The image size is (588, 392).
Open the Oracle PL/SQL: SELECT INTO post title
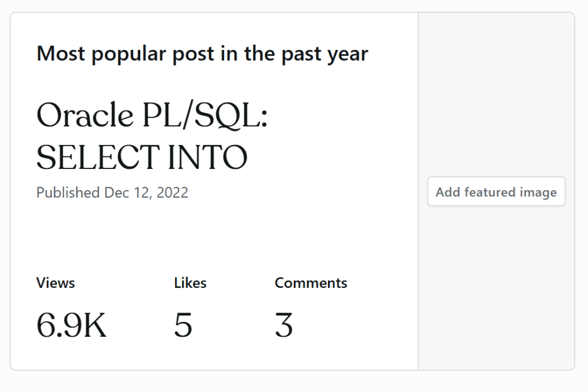(152, 136)
